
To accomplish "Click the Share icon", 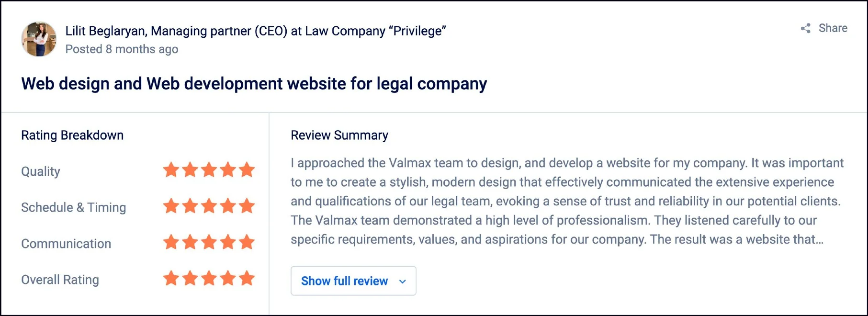I will [805, 28].
